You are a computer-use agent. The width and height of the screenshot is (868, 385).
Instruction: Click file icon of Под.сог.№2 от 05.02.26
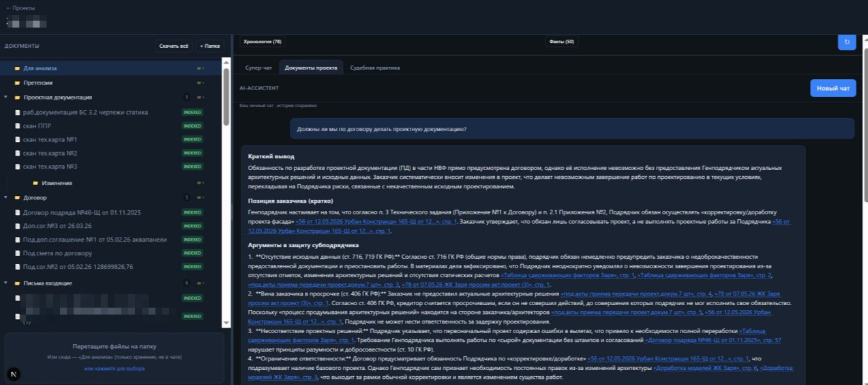pyautogui.click(x=17, y=266)
